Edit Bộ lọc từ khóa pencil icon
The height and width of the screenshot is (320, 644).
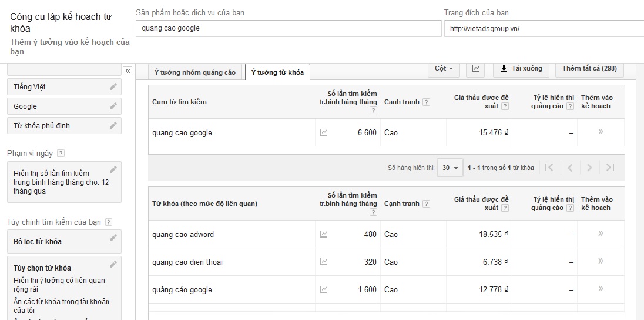coord(113,238)
